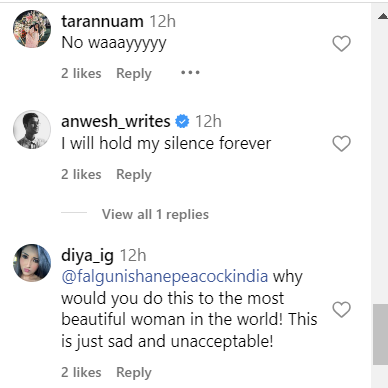The image size is (388, 388).
Task: Open diya_ig's profile picture
Action: [x=32, y=263]
